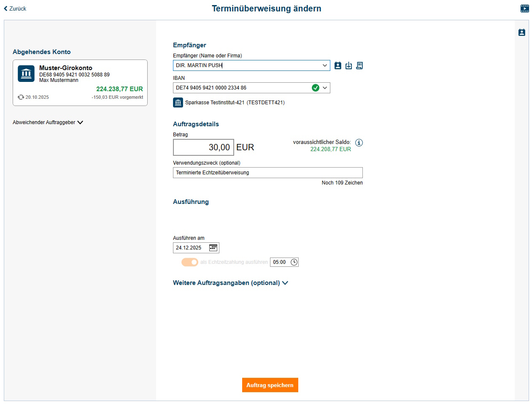
Task: Open the calendar picker for Ausführen am
Action: tap(213, 248)
